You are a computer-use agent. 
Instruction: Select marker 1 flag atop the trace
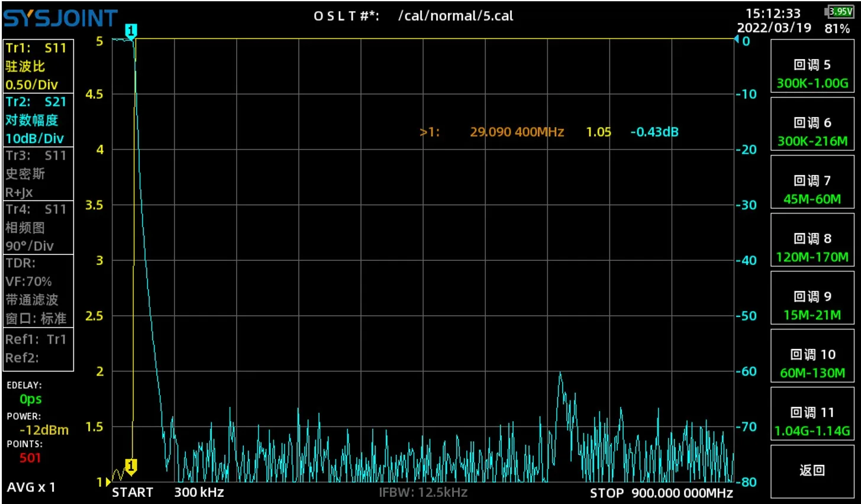131,29
